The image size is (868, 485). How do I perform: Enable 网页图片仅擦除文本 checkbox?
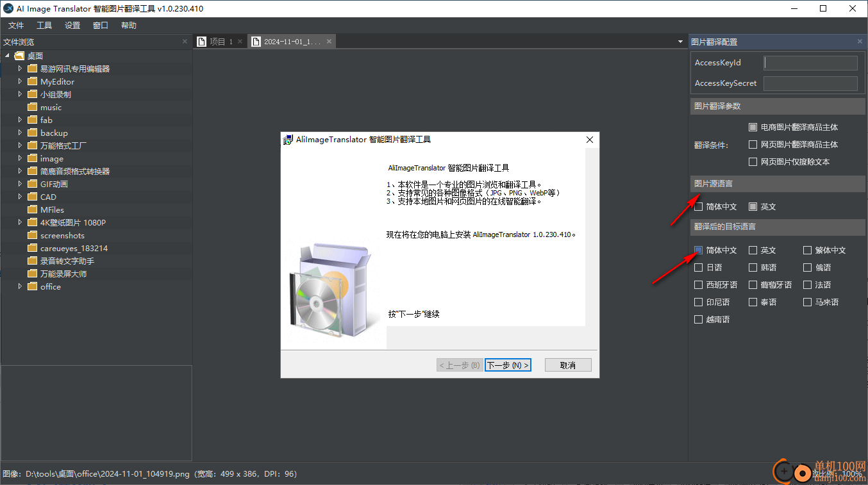click(x=753, y=162)
